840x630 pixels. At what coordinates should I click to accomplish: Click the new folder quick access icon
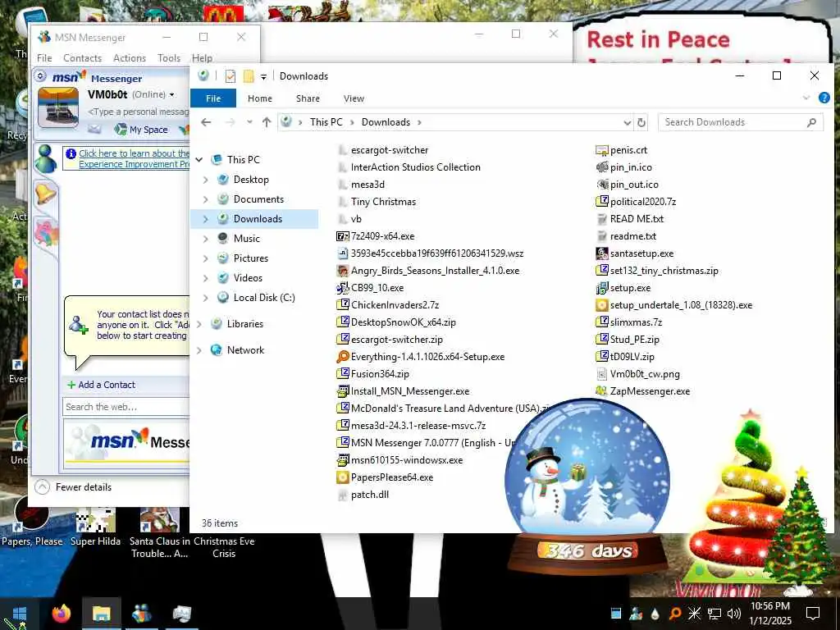249,76
